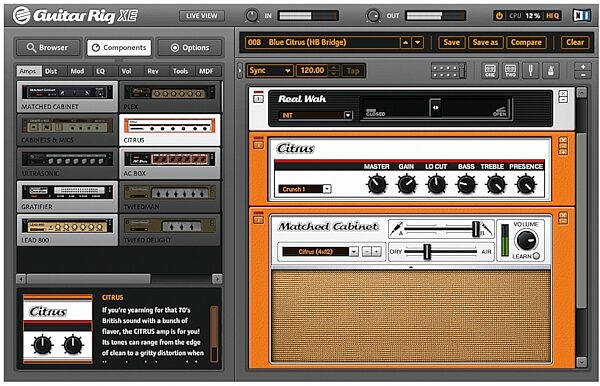Click the Native Instruments NI logo
This screenshot has height=386, width=600.
582,16
